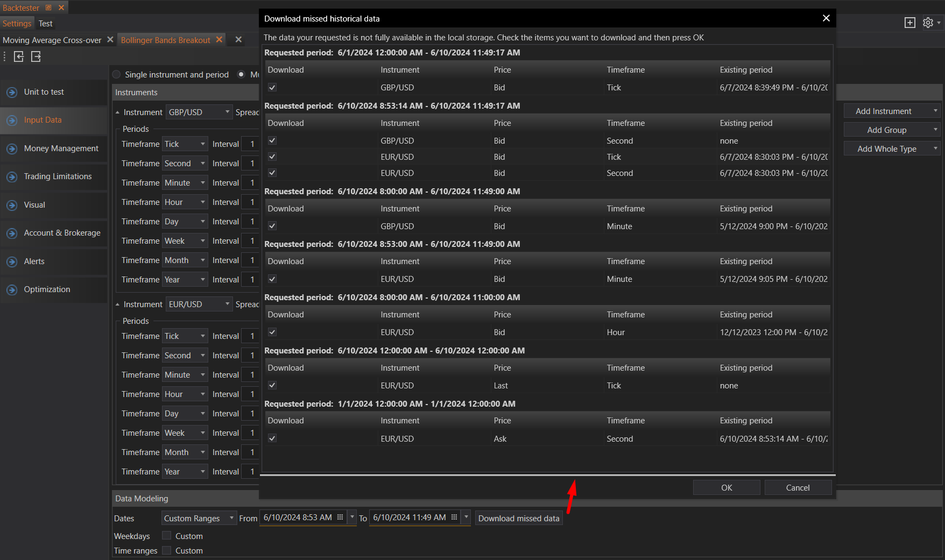Open calendar picker for the To date
The height and width of the screenshot is (560, 945).
(454, 518)
